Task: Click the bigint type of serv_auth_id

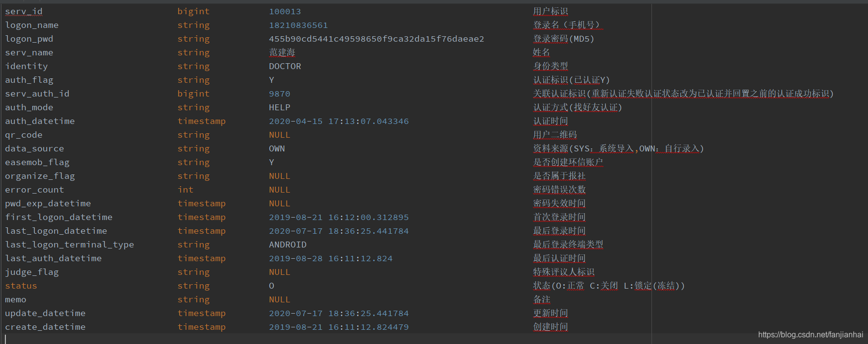Action: (193, 94)
